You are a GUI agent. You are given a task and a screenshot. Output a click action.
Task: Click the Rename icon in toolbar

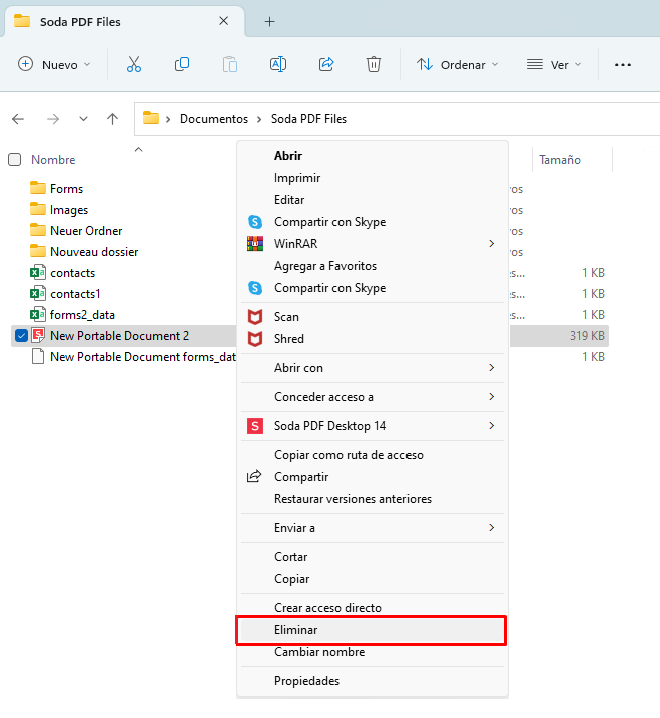click(x=278, y=65)
